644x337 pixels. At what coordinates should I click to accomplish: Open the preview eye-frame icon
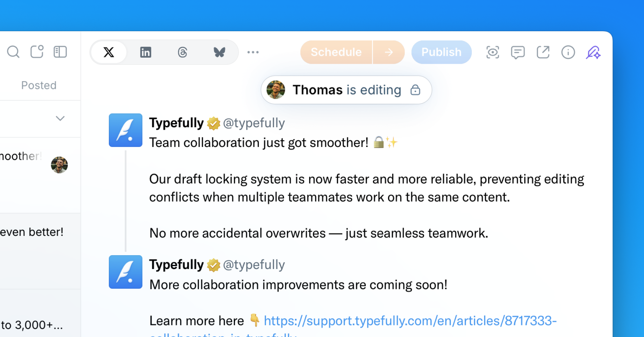point(492,52)
